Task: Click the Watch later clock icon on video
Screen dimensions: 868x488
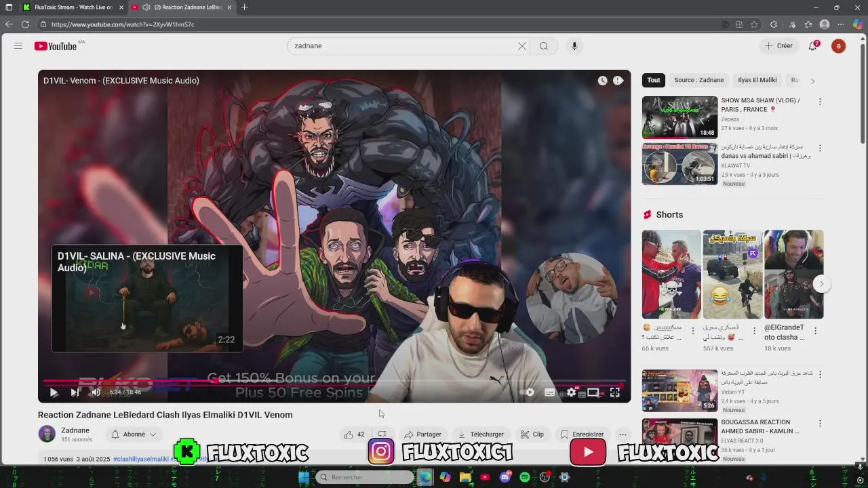Action: tap(602, 81)
